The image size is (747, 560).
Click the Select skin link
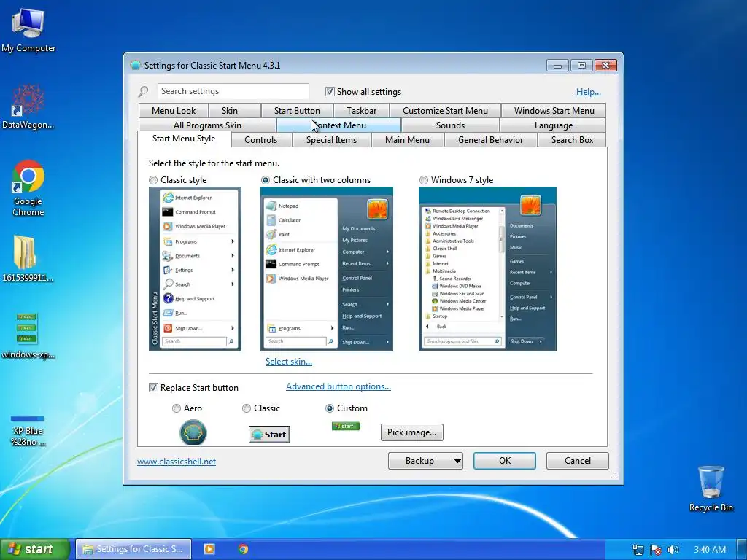(289, 362)
